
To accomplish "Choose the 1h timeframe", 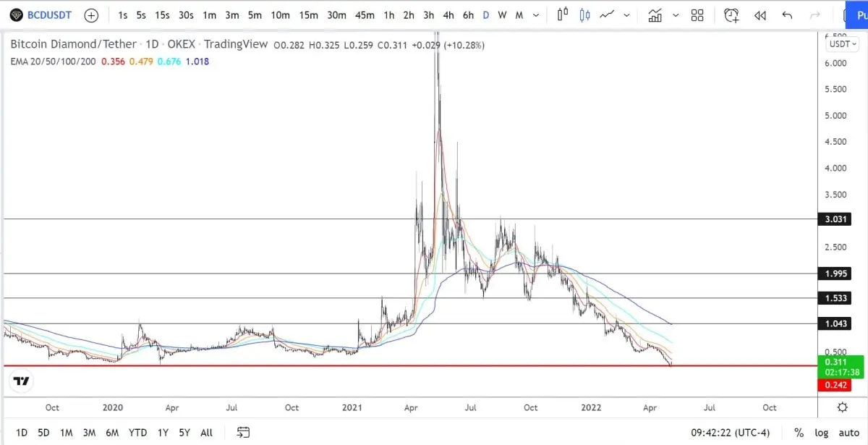I will click(389, 14).
